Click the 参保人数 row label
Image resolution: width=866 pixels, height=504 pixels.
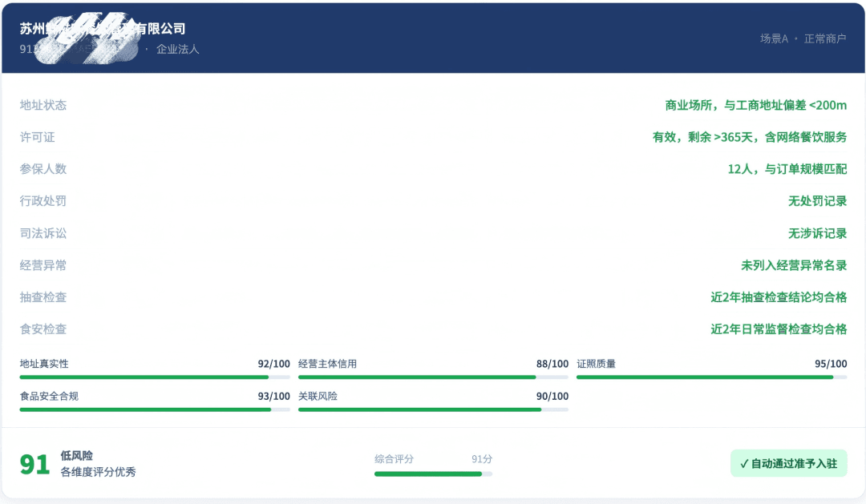pyautogui.click(x=43, y=169)
